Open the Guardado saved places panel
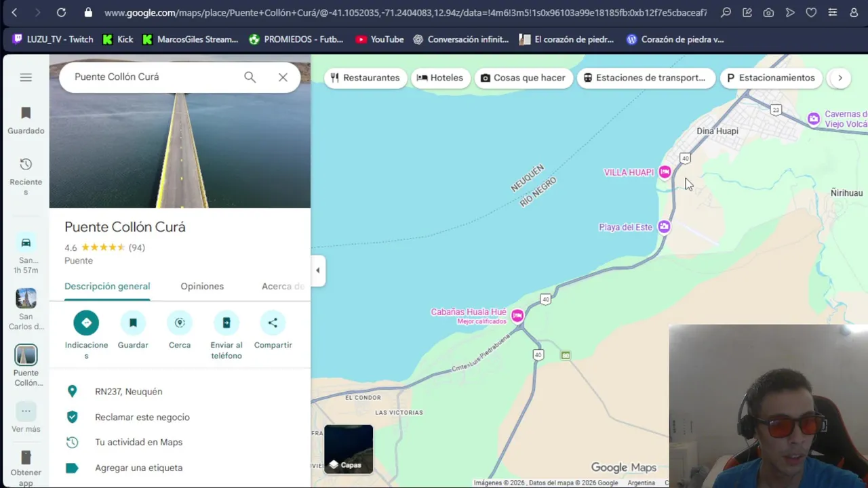The width and height of the screenshot is (868, 488). click(x=26, y=121)
